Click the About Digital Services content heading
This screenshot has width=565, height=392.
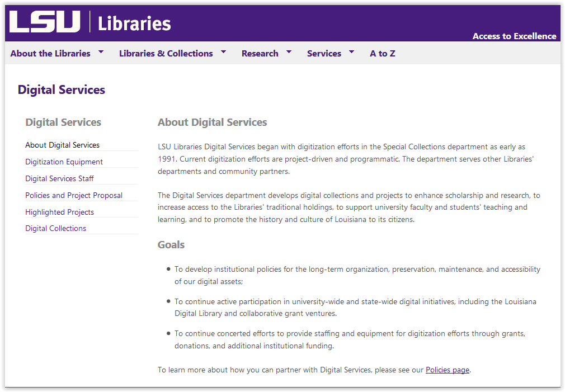click(212, 122)
